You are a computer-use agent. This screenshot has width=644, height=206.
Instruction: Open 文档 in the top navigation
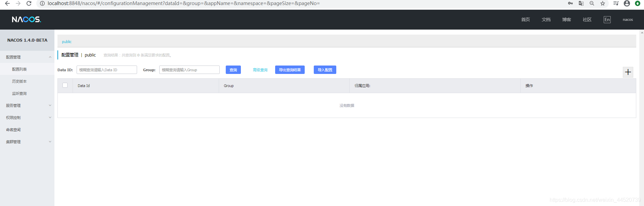[x=546, y=19]
